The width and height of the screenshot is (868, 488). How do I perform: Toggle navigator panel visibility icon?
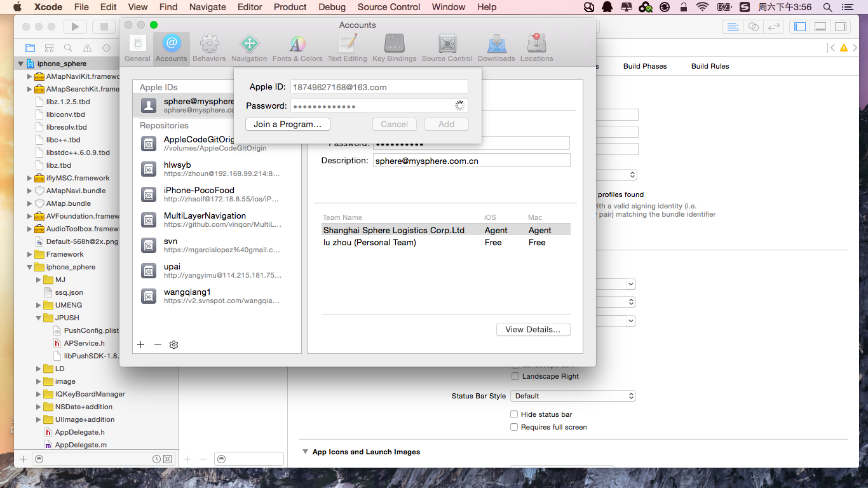pos(800,27)
